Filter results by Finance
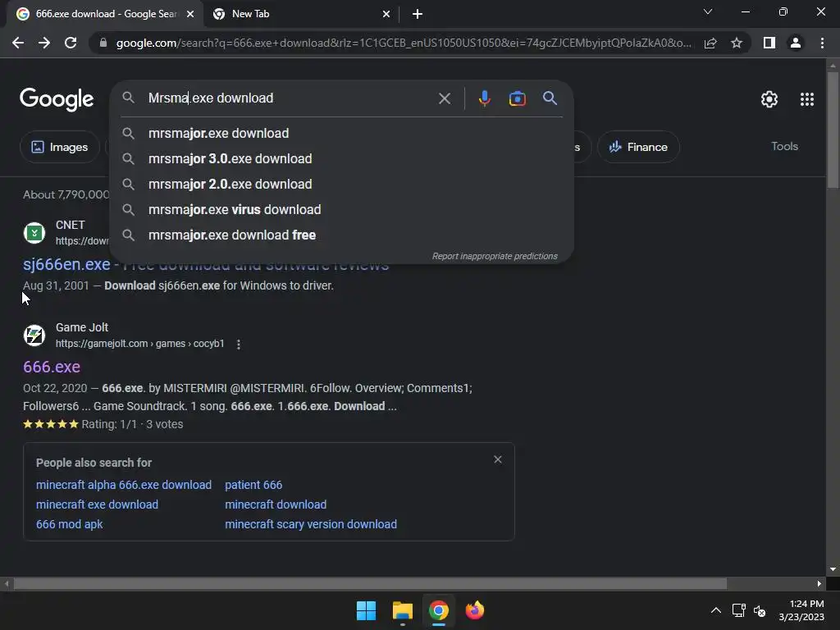Screen dimensions: 840x630 coord(638,147)
